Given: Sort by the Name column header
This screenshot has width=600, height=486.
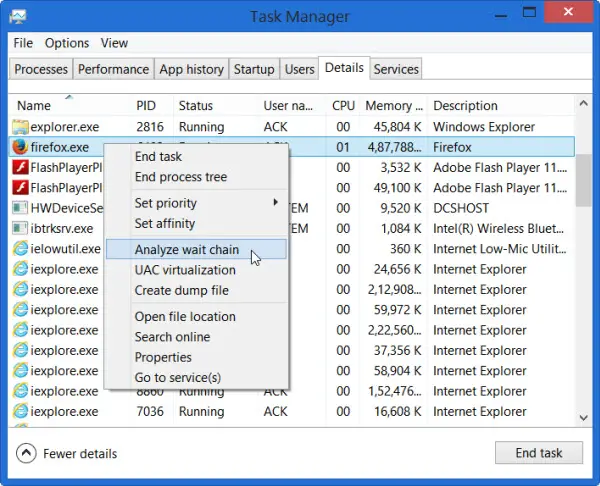Looking at the screenshot, I should click(34, 106).
